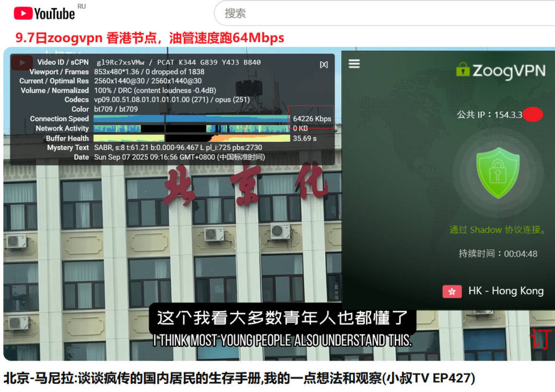Screen dimensions: 555x392
Task: Click the English subtitle caption line
Action: pos(282,341)
